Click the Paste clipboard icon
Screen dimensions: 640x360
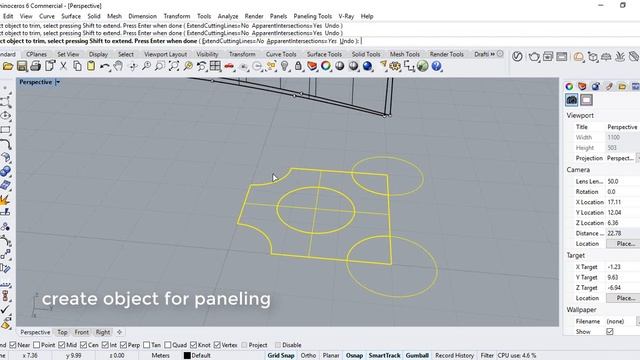click(x=91, y=66)
